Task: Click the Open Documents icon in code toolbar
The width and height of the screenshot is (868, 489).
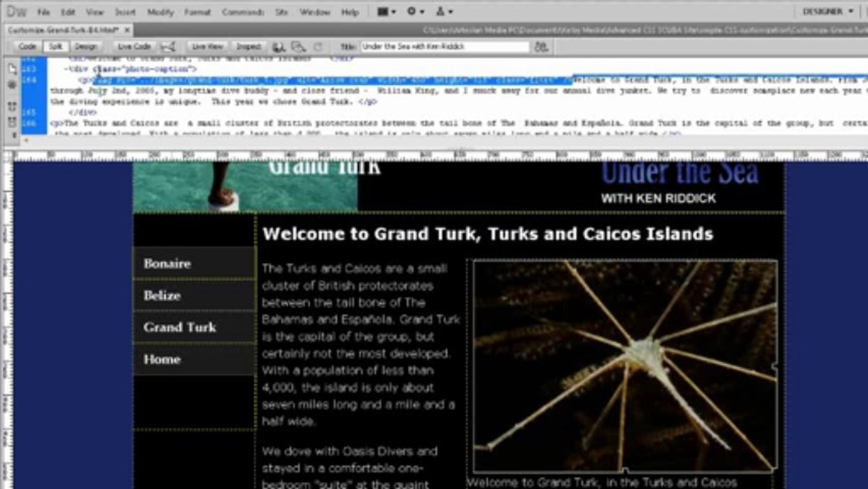Action: [x=12, y=69]
